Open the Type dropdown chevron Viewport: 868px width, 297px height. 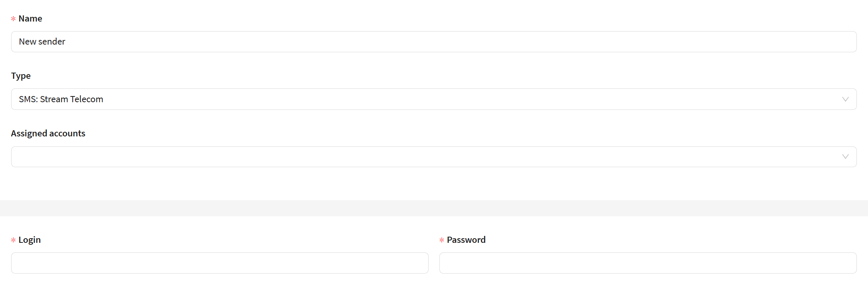pos(845,99)
